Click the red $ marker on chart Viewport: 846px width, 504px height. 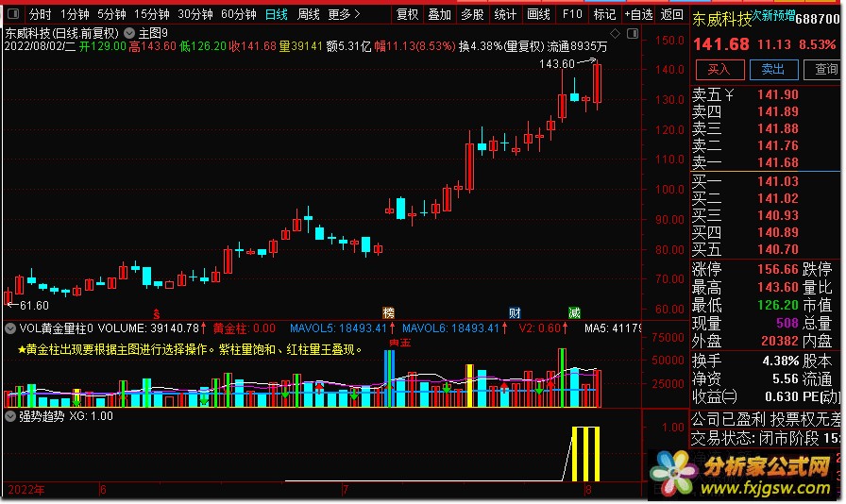click(157, 314)
